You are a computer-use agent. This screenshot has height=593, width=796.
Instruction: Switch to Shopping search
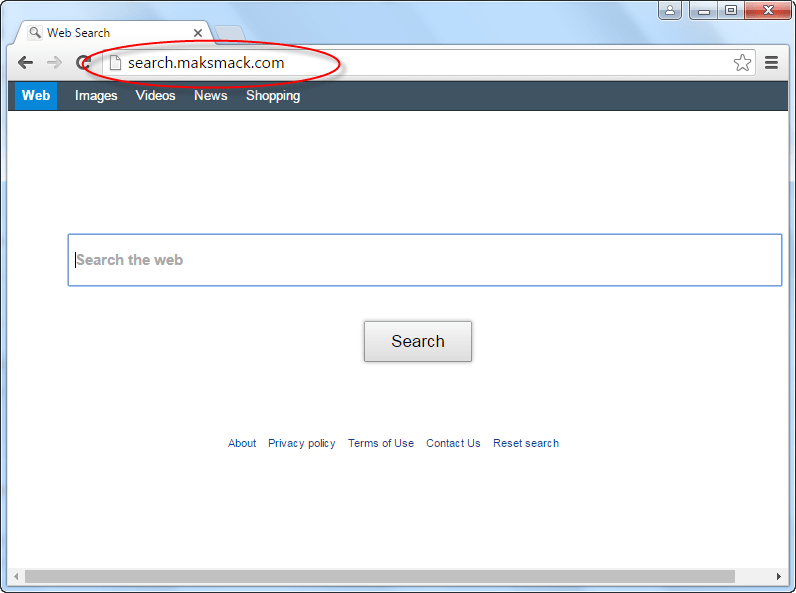point(273,95)
